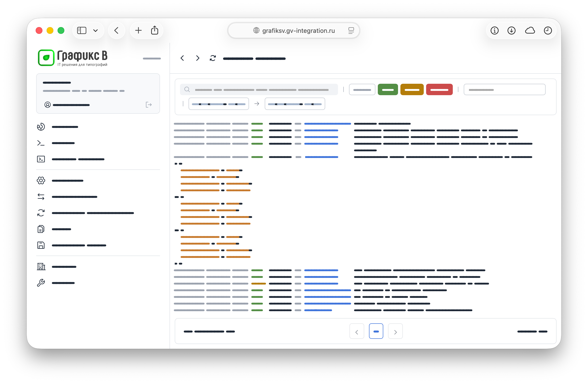588x384 pixels.
Task: Click the reader view icon in address bar
Action: coord(351,30)
